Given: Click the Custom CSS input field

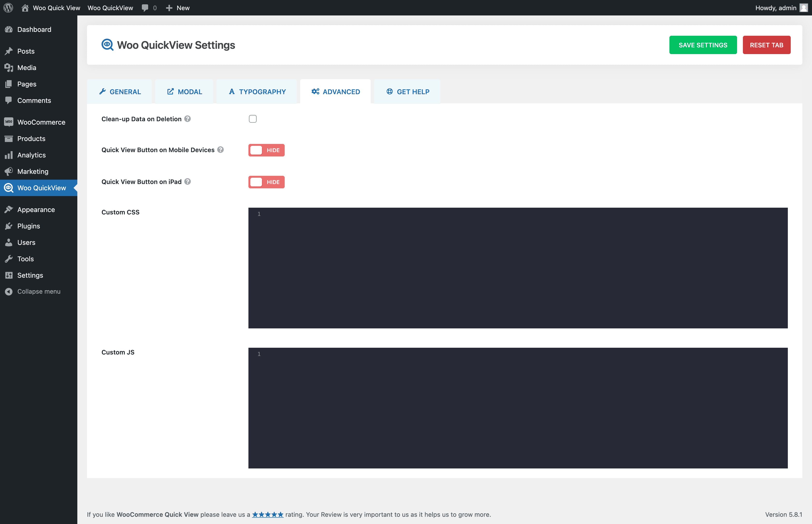Looking at the screenshot, I should click(x=518, y=267).
